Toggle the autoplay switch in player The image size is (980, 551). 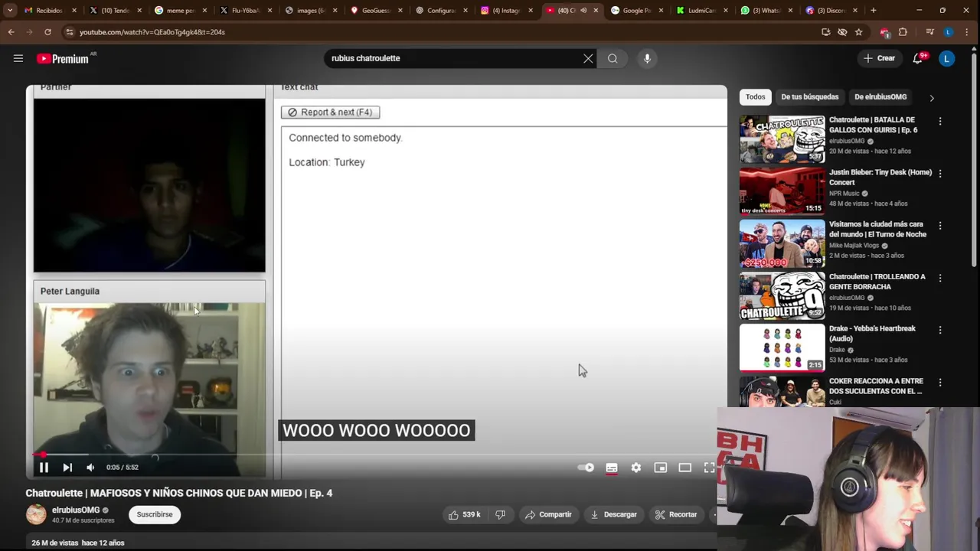(587, 468)
